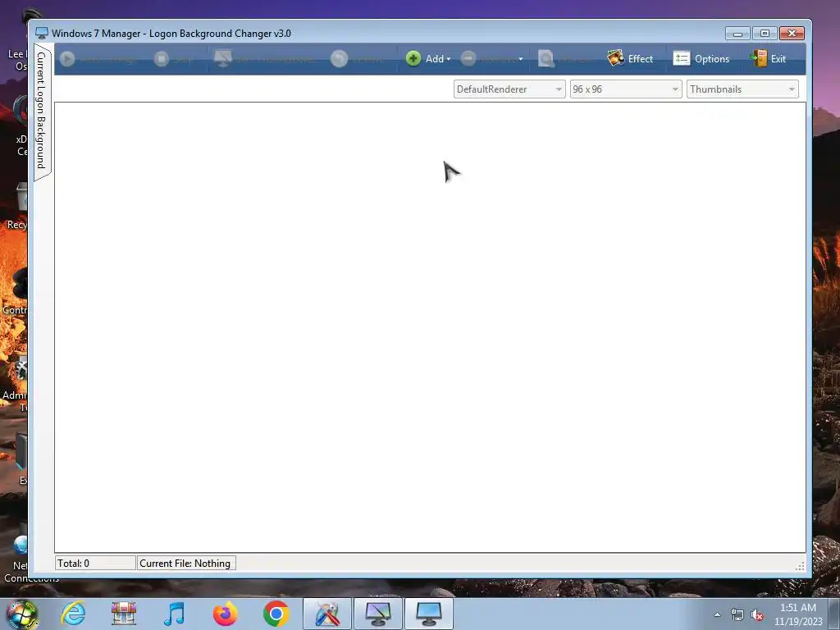
Task: Click the greyed-out monitor toolbar icon
Action: (223, 58)
